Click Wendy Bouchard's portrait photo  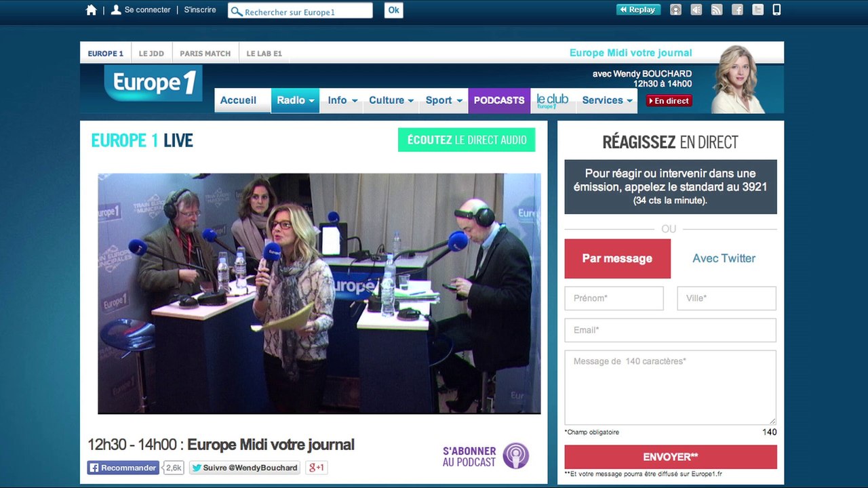pyautogui.click(x=738, y=79)
